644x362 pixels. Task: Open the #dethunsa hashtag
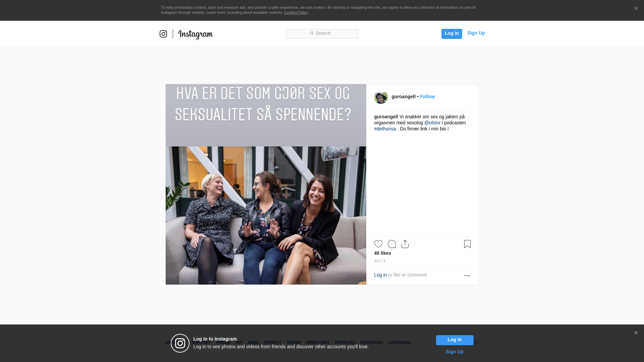[x=385, y=129]
